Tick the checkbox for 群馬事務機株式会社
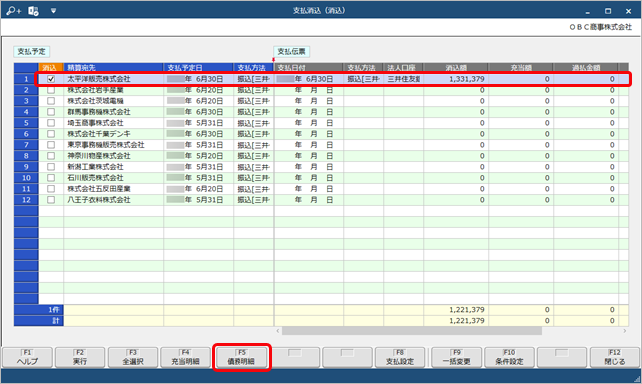This screenshot has height=384, width=642. 51,112
